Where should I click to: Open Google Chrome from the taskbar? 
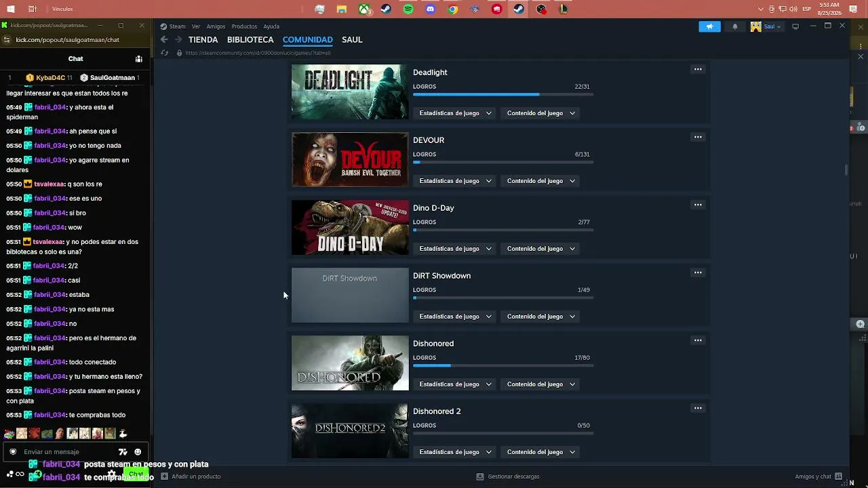pos(453,9)
